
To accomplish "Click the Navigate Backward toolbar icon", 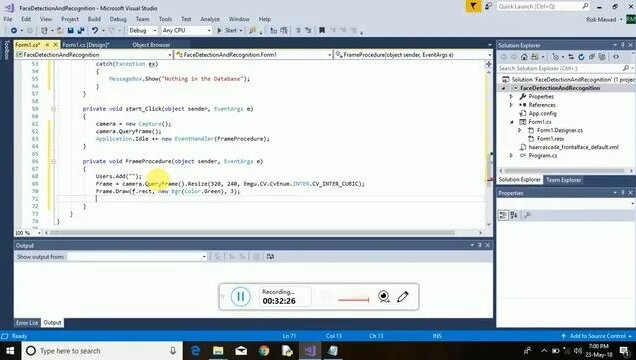I will (14, 30).
